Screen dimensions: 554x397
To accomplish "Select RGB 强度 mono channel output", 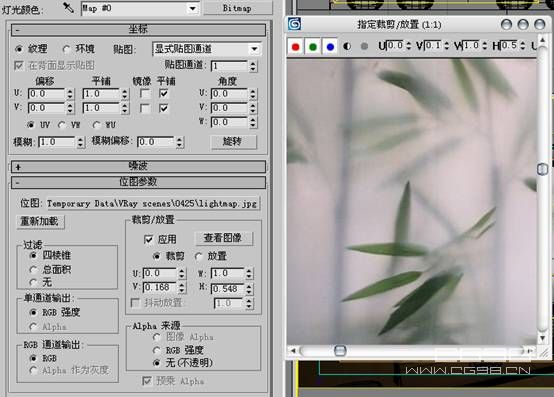I will (x=34, y=312).
